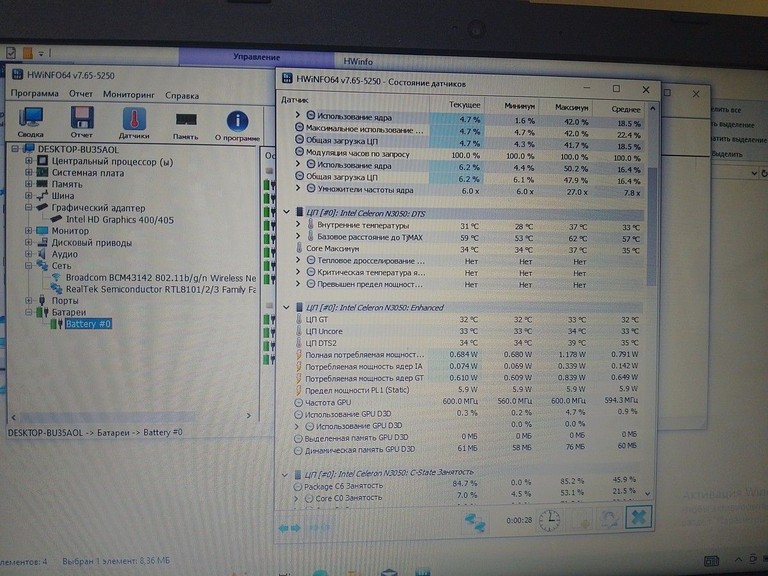Click the green left-right arrows in sensor window
The height and width of the screenshot is (576, 768).
[x=289, y=528]
